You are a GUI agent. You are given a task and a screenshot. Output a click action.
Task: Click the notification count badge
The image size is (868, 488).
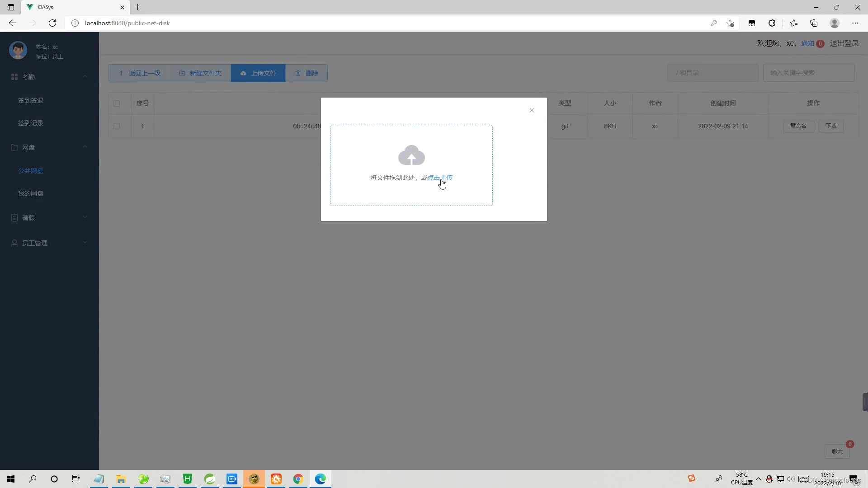pyautogui.click(x=820, y=44)
